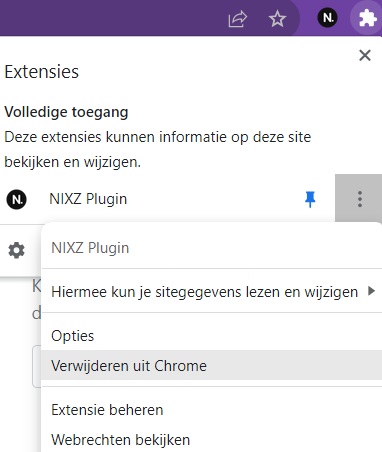Toggle the Extensions puzzle piece button
382x452 pixels.
[x=367, y=18]
